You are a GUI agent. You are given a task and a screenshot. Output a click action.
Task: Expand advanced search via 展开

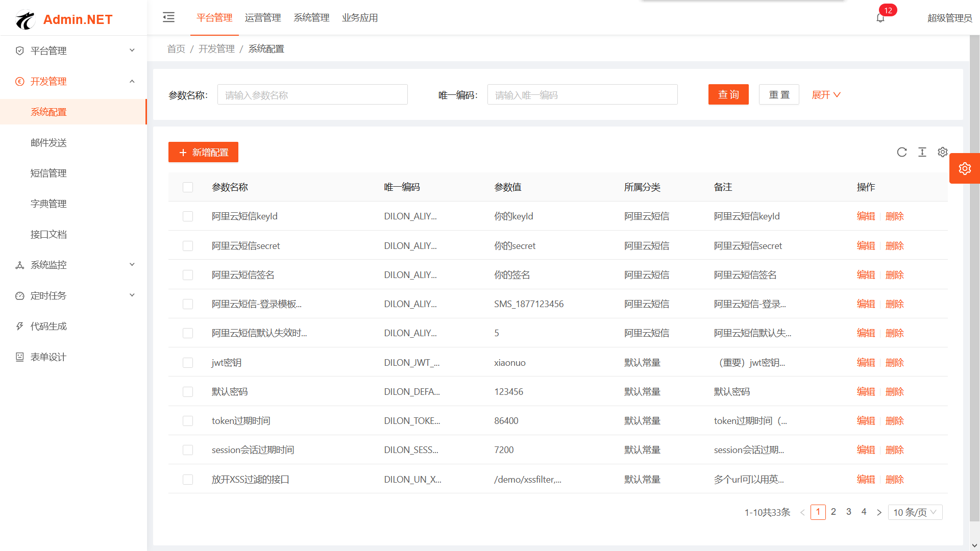coord(825,94)
